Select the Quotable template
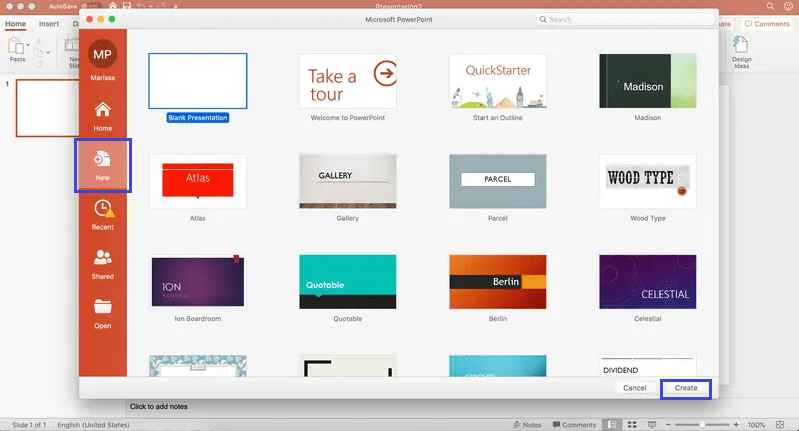Image resolution: width=799 pixels, height=431 pixels. click(x=348, y=282)
